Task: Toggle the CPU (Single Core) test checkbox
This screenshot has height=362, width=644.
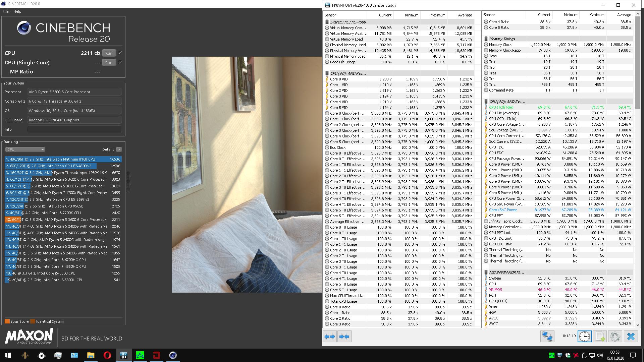Action: pyautogui.click(x=120, y=62)
